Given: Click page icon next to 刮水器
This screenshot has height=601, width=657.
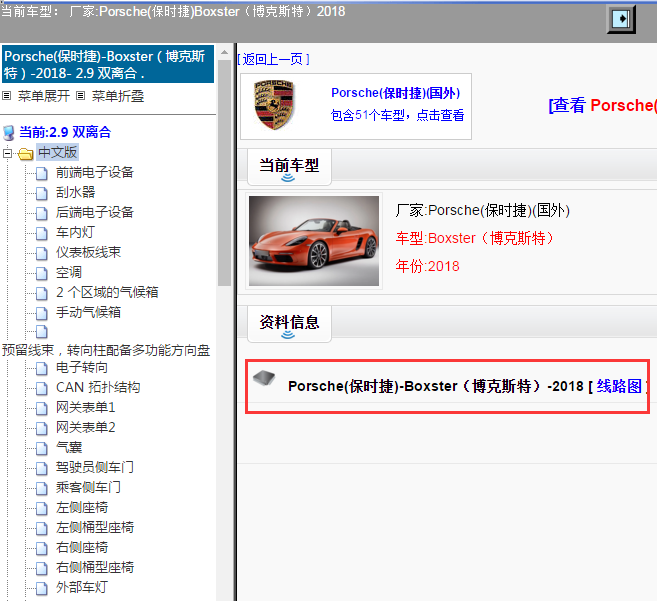Looking at the screenshot, I should coord(41,193).
